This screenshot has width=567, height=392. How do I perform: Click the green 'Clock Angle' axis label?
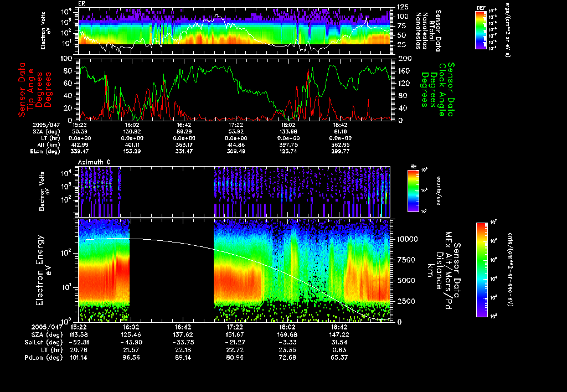[x=442, y=89]
